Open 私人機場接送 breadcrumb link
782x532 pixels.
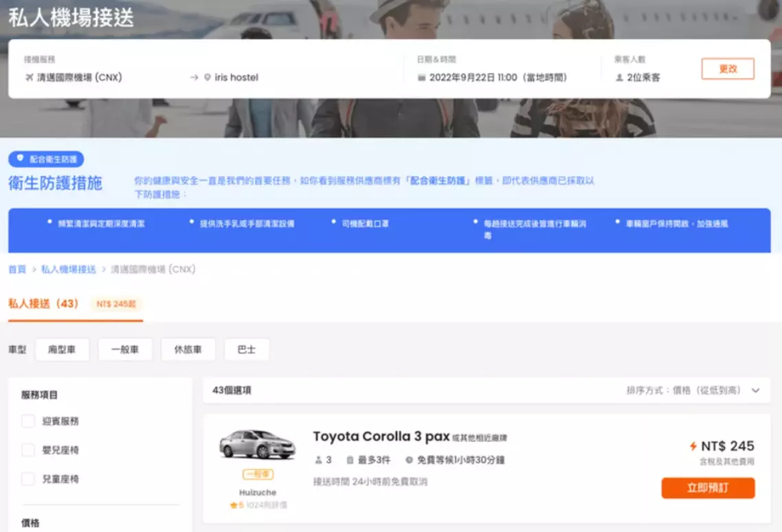(68, 269)
